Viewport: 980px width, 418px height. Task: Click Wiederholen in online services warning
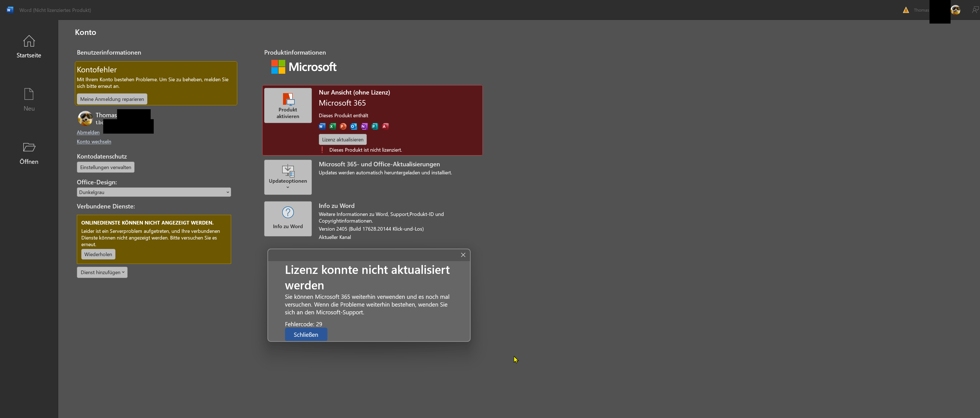coord(98,255)
